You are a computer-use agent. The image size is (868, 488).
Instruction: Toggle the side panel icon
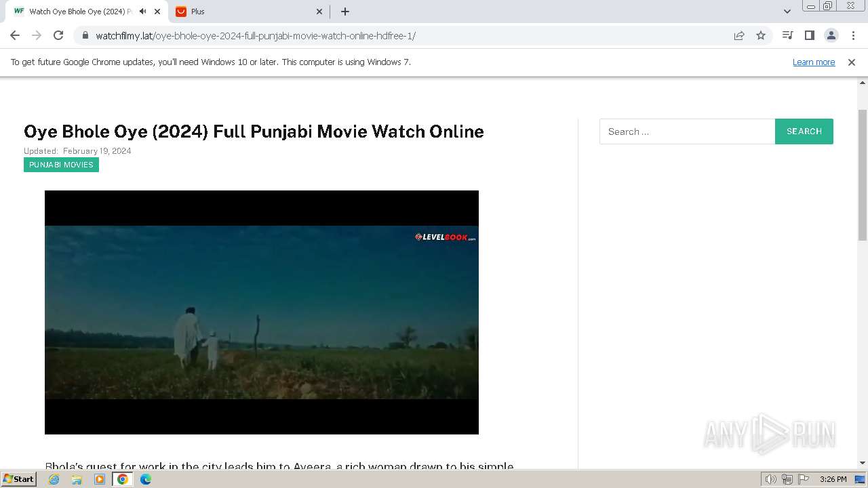pyautogui.click(x=809, y=35)
